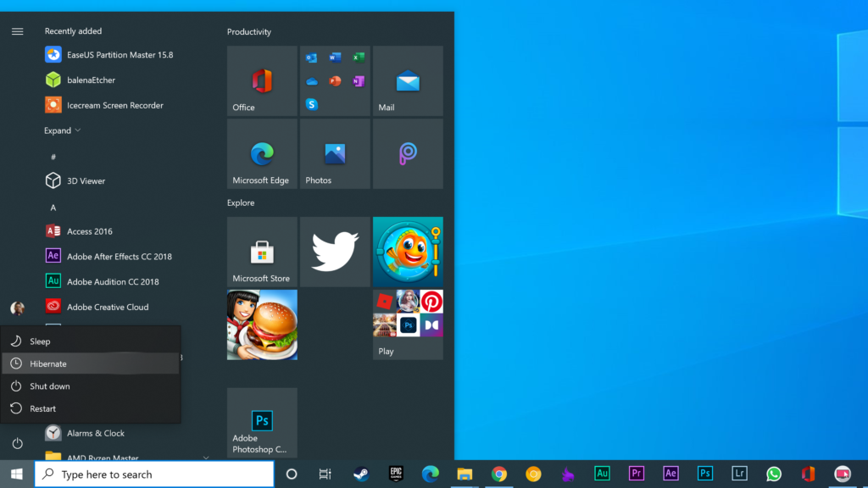The width and height of the screenshot is (868, 488).
Task: Open Pinterest in the Play tile
Action: click(431, 302)
